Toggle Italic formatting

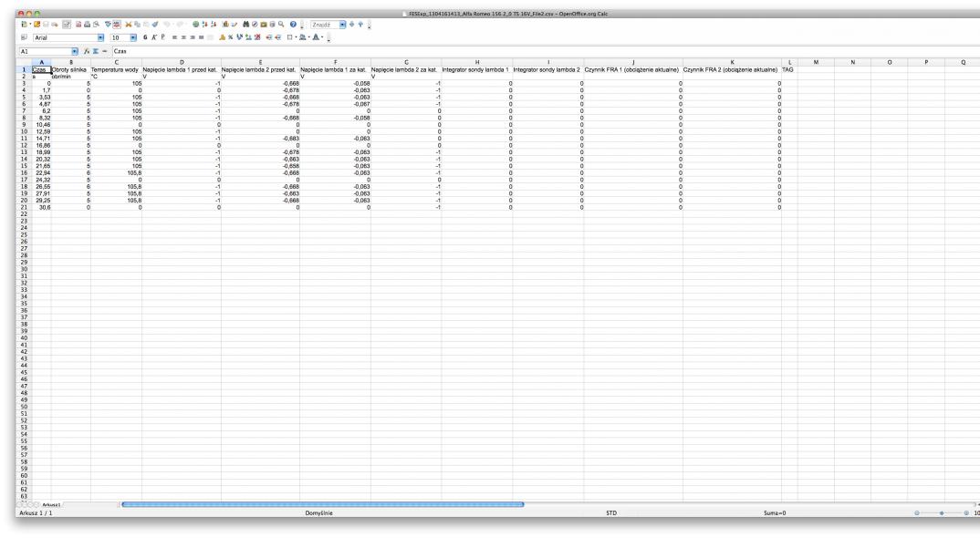coord(153,37)
